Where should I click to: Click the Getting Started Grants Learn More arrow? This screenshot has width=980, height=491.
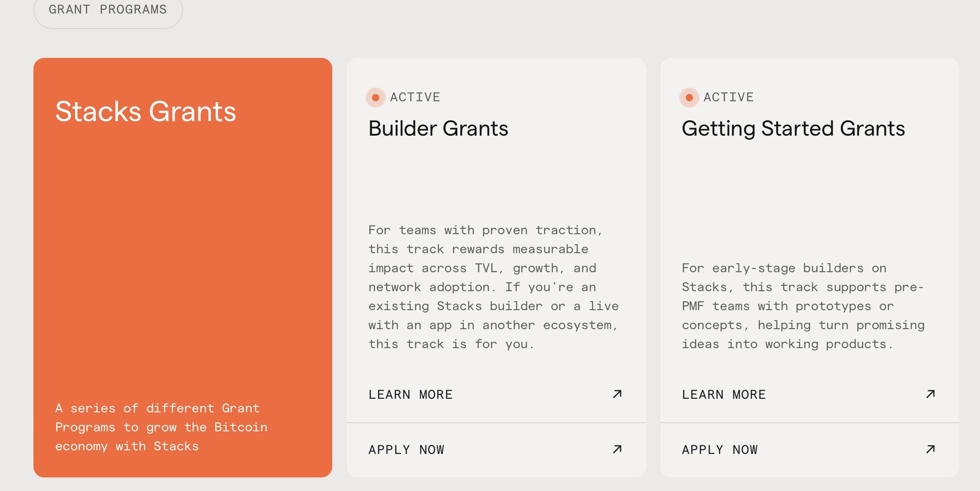(x=930, y=394)
